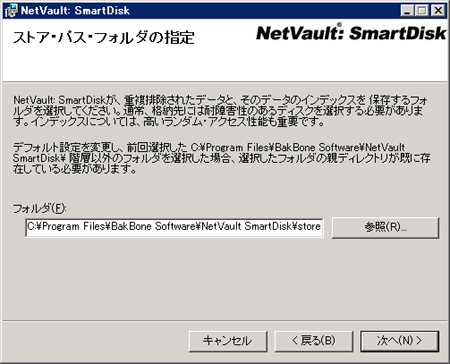The width and height of the screenshot is (450, 364).
Task: Maximize the NetVault SmartDisk window
Action: 422,11
